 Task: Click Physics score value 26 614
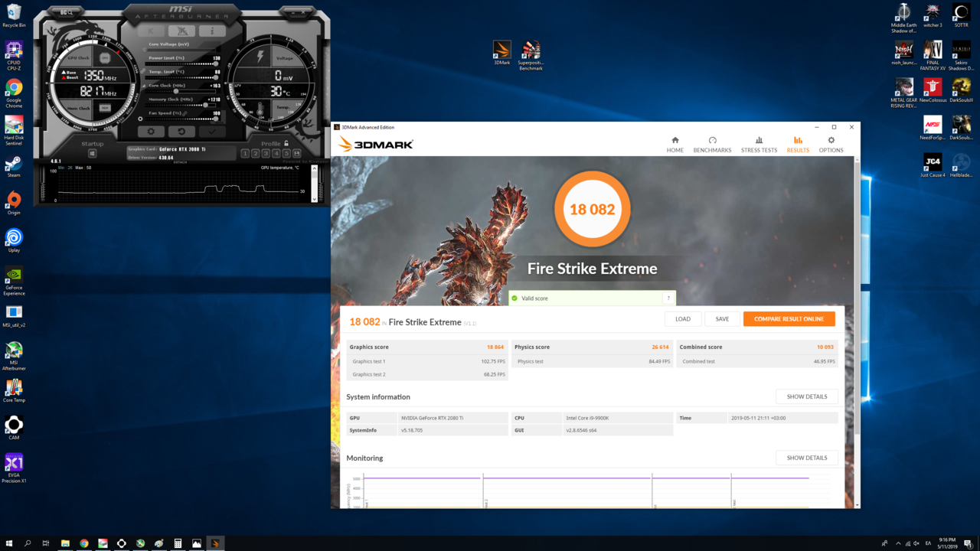tap(661, 347)
